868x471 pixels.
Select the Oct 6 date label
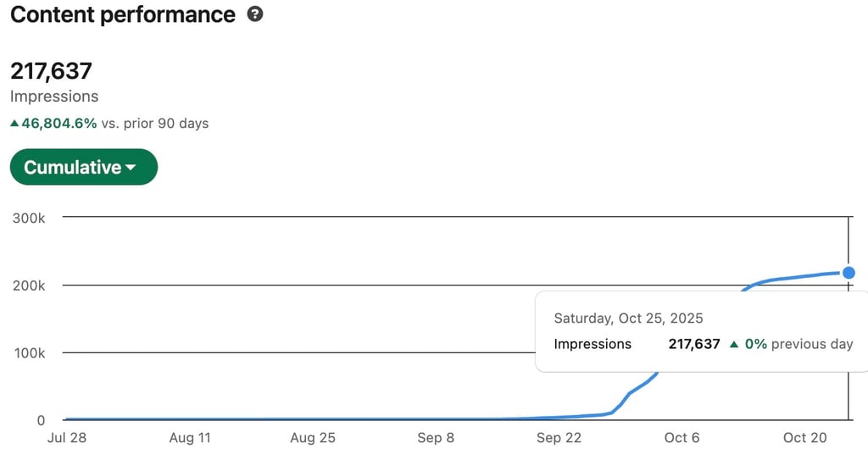tap(682, 438)
